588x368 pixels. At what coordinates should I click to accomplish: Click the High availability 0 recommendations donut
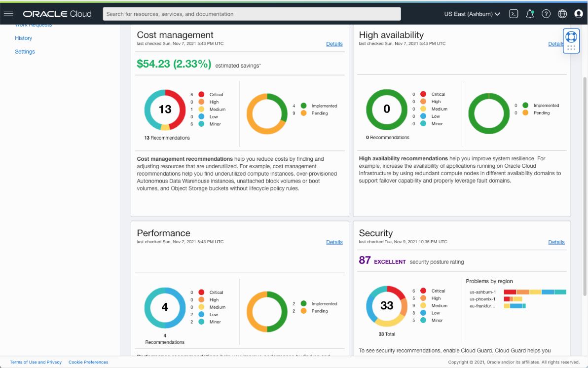pos(387,109)
